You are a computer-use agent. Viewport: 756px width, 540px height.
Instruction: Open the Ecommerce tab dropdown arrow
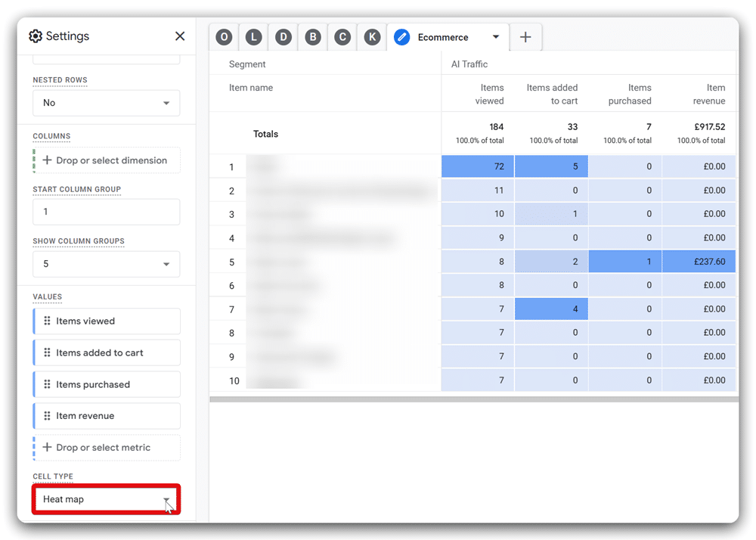tap(497, 36)
